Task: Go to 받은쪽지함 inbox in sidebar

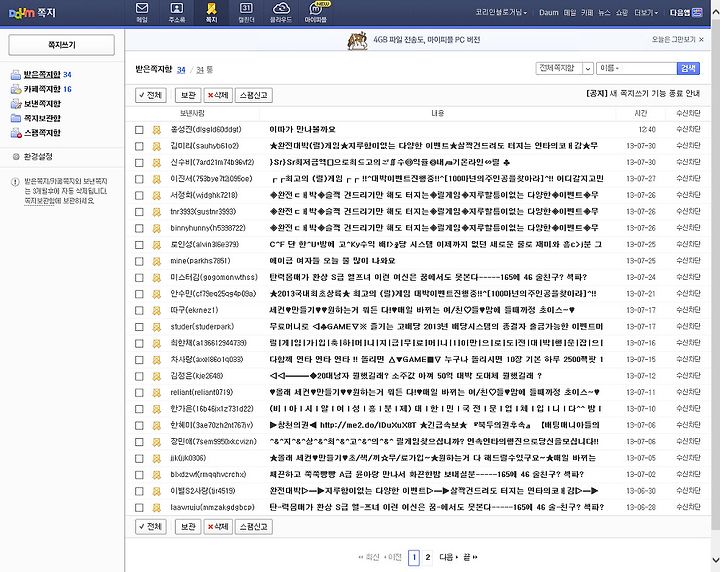Action: tap(42, 74)
